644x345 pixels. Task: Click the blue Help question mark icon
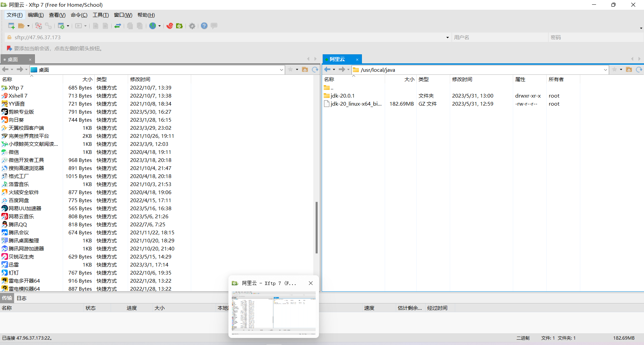pyautogui.click(x=204, y=26)
